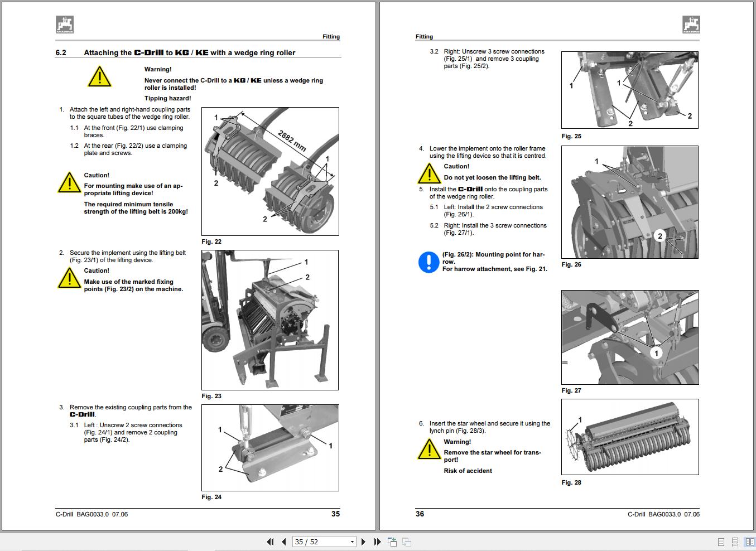This screenshot has width=756, height=551.
Task: Click the section 6.2 heading text
Action: pyautogui.click(x=175, y=52)
